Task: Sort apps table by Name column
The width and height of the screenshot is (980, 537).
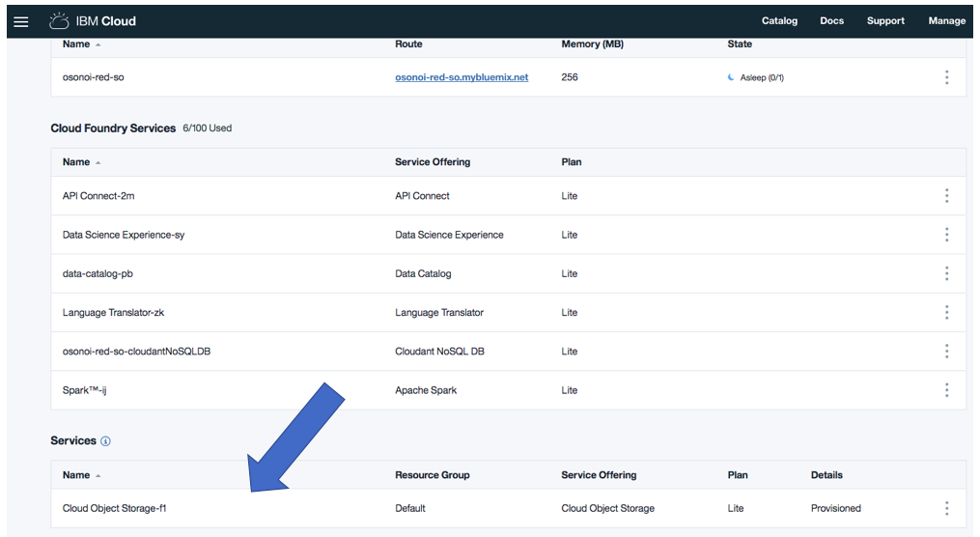Action: [81, 44]
